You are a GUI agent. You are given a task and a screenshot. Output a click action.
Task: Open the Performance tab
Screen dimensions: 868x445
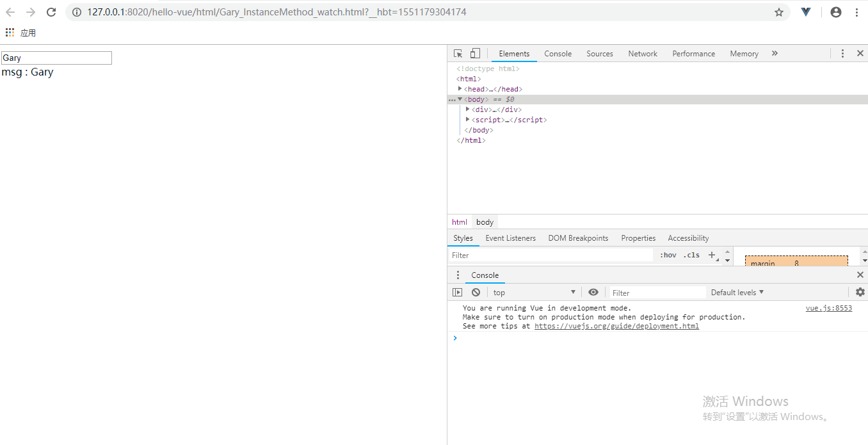tap(693, 54)
